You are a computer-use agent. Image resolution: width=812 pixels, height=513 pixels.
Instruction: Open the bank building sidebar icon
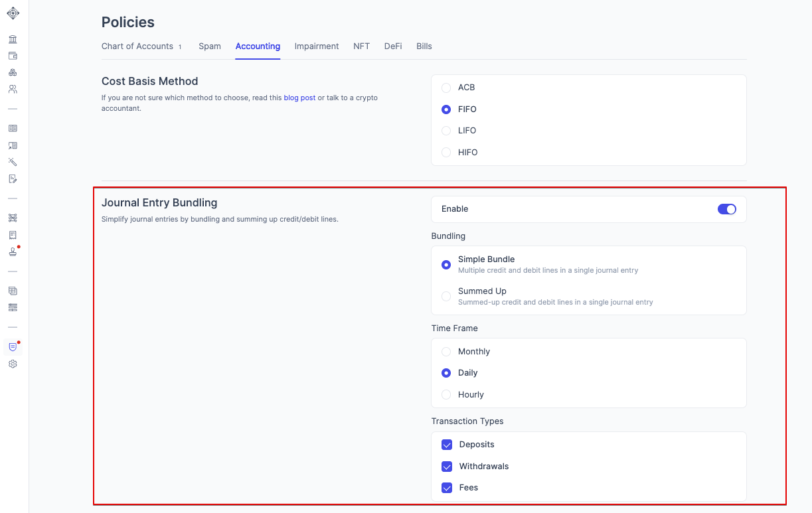coord(13,39)
